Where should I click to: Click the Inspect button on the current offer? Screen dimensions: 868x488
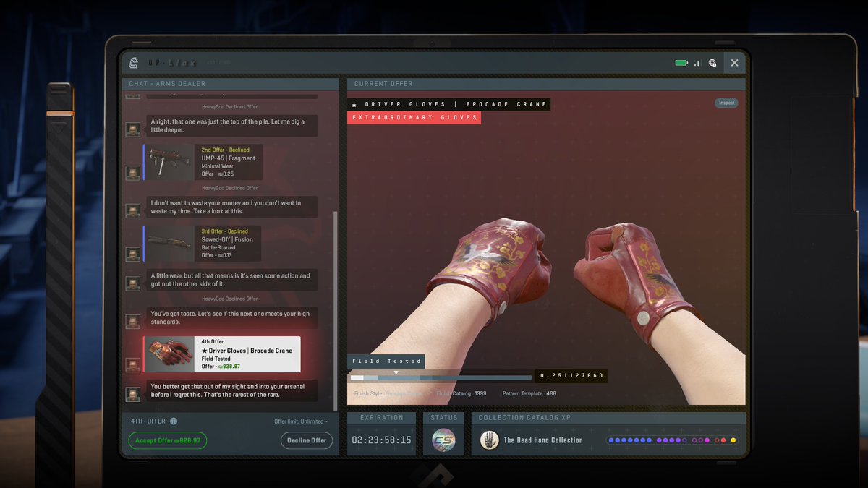click(726, 103)
